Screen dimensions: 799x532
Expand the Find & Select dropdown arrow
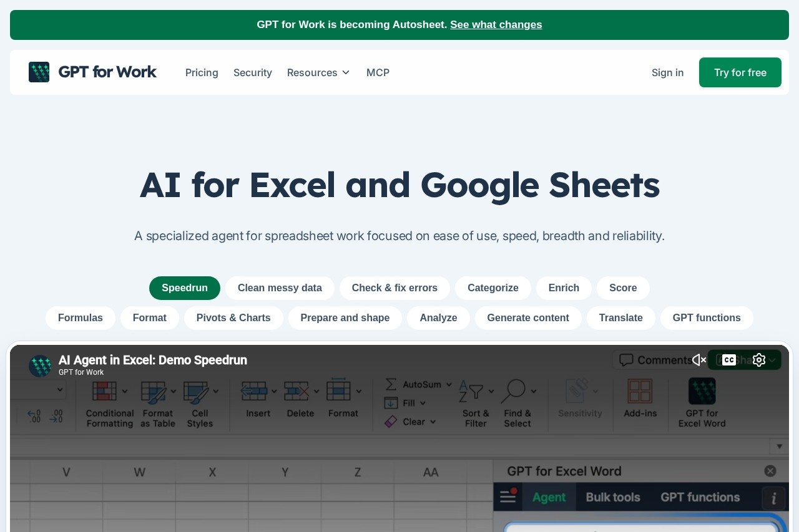pyautogui.click(x=535, y=392)
